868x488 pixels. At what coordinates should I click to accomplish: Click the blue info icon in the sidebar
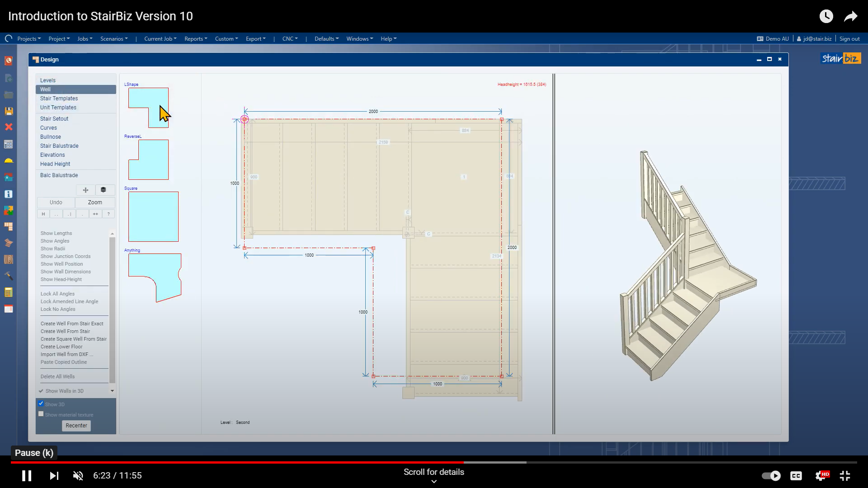pos(8,194)
